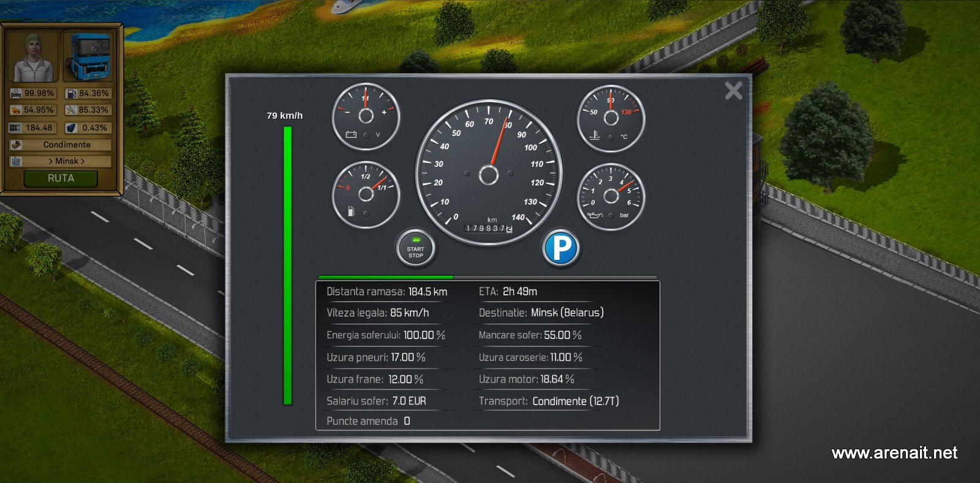This screenshot has width=980, height=483.
Task: Click the battery voltage gauge
Action: (x=366, y=116)
